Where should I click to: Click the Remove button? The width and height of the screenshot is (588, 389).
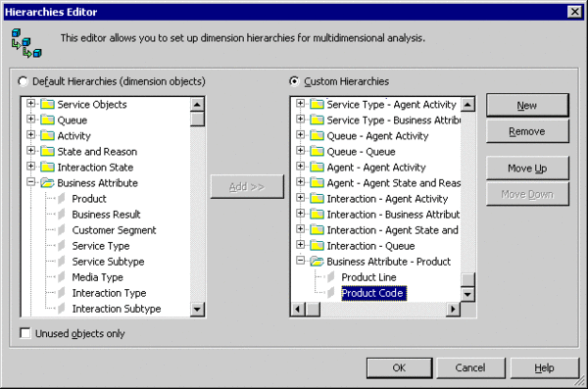[x=527, y=131]
